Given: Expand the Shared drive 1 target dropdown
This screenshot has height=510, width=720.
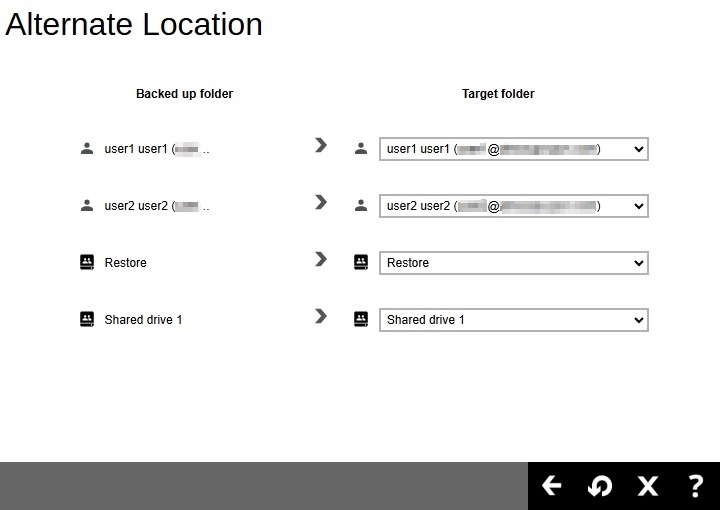Looking at the screenshot, I should [x=513, y=320].
